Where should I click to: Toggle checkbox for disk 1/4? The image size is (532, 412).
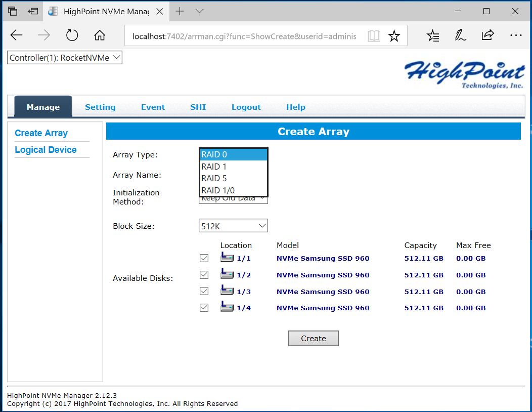point(204,308)
